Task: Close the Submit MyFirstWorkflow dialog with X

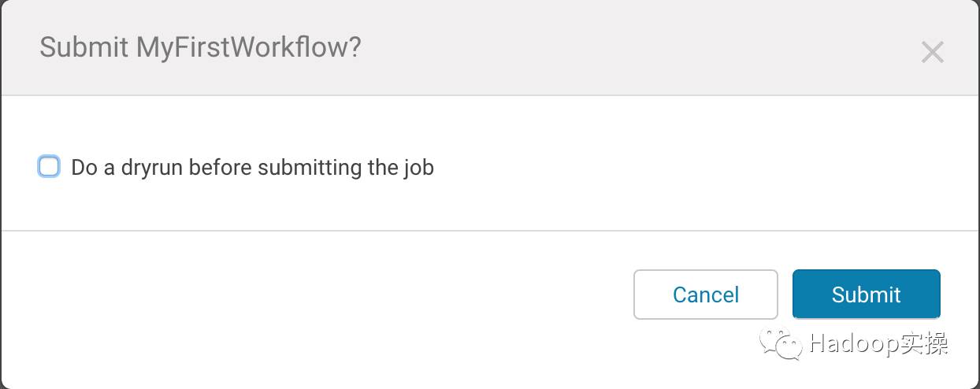Action: click(x=932, y=53)
